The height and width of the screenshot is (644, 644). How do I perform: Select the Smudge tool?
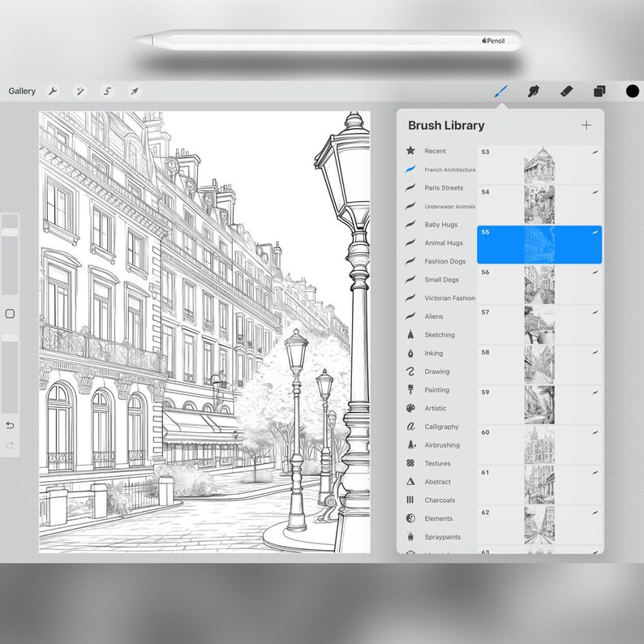(533, 91)
